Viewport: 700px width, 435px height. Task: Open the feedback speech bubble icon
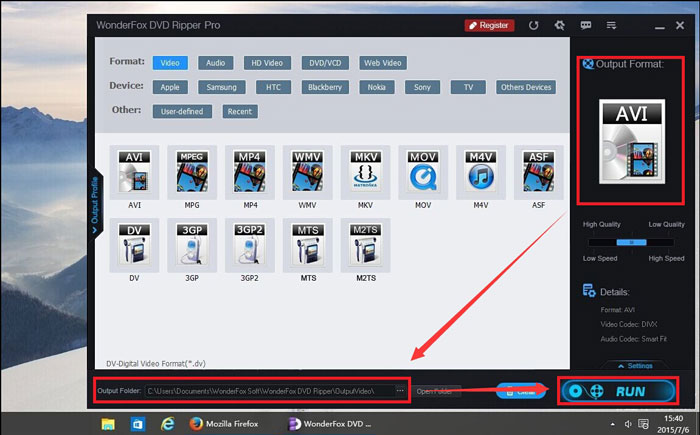[x=586, y=25]
